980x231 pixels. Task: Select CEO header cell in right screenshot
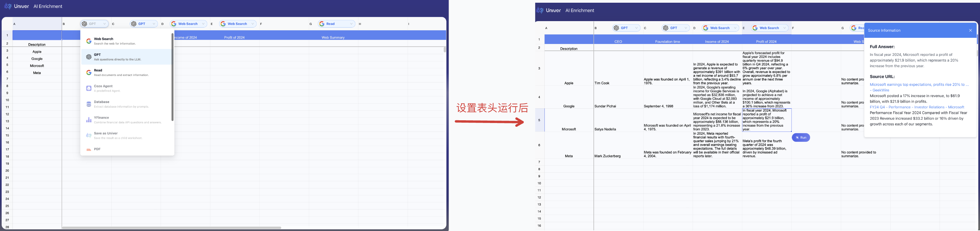point(618,40)
